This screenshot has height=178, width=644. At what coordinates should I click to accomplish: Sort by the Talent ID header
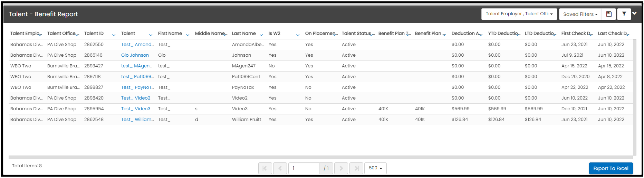[x=94, y=34]
